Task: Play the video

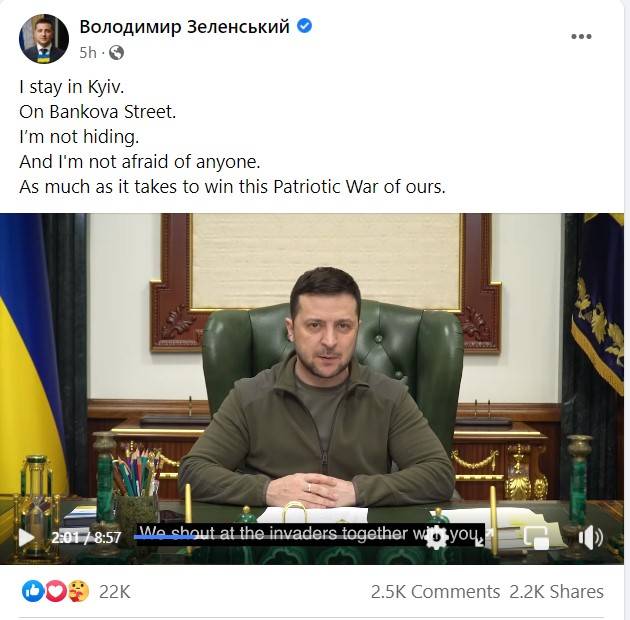Action: (27, 538)
